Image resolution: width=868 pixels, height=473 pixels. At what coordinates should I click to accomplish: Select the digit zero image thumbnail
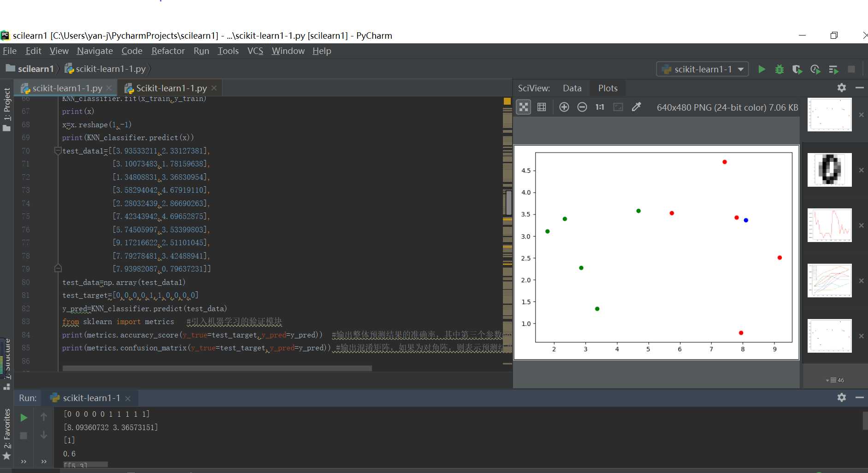point(829,170)
